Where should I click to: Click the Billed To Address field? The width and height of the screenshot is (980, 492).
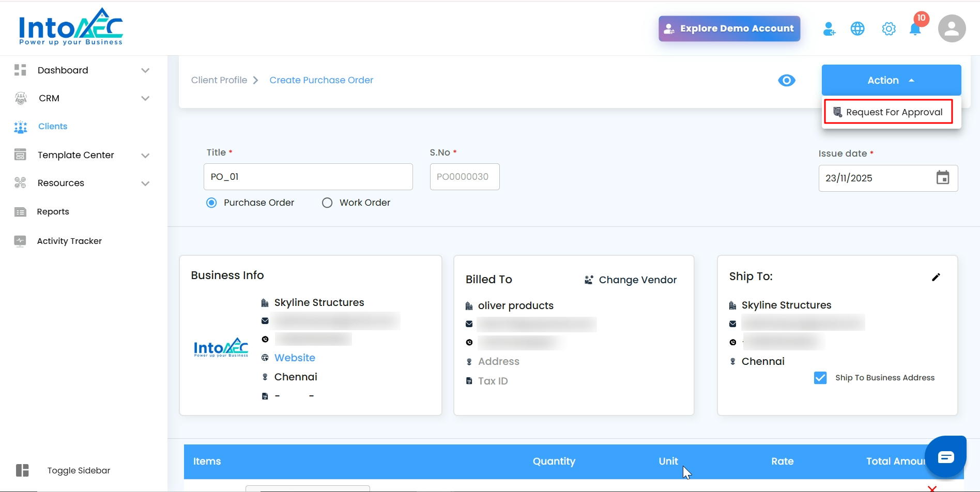click(x=498, y=362)
